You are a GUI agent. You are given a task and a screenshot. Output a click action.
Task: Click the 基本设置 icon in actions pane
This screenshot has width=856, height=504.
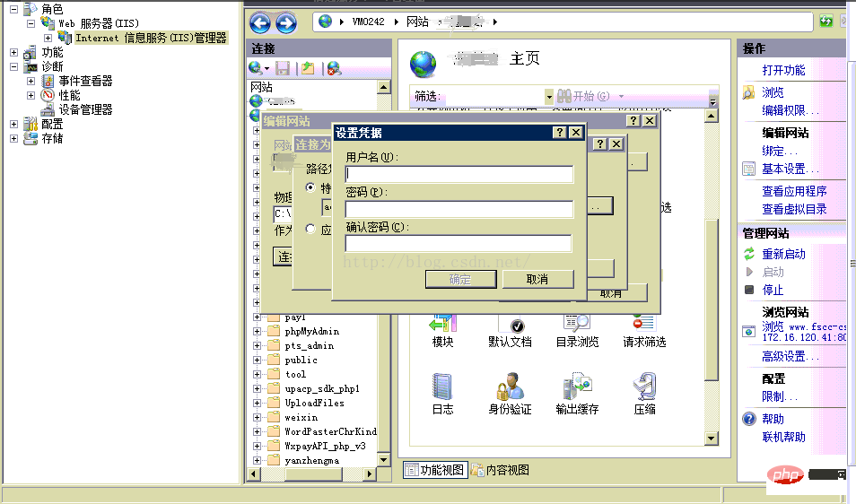click(x=749, y=169)
